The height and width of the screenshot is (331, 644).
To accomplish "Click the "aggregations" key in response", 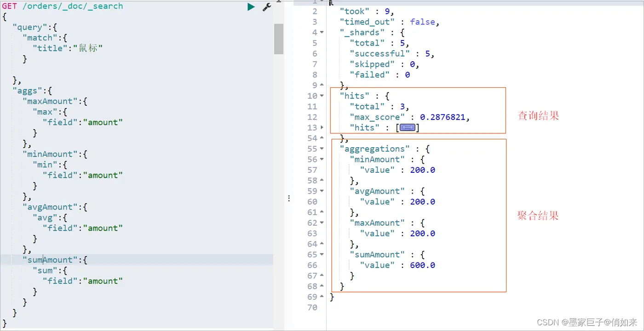I will [375, 148].
